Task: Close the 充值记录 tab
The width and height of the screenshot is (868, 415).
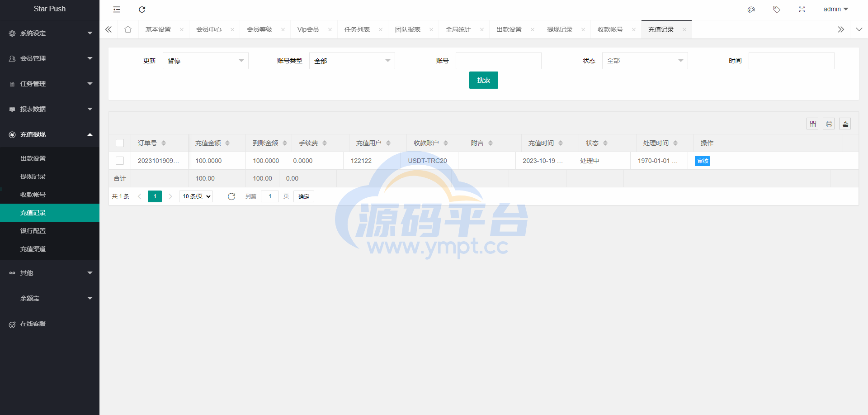Action: 684,30
